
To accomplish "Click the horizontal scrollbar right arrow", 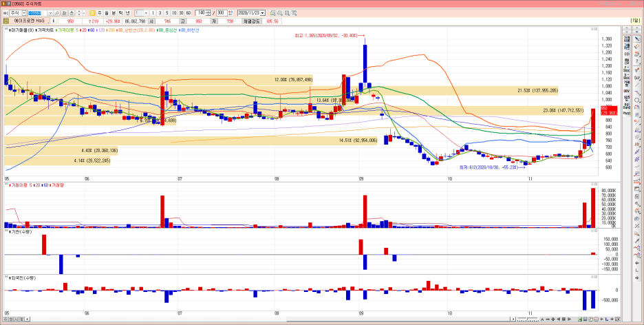I will click(513, 319).
